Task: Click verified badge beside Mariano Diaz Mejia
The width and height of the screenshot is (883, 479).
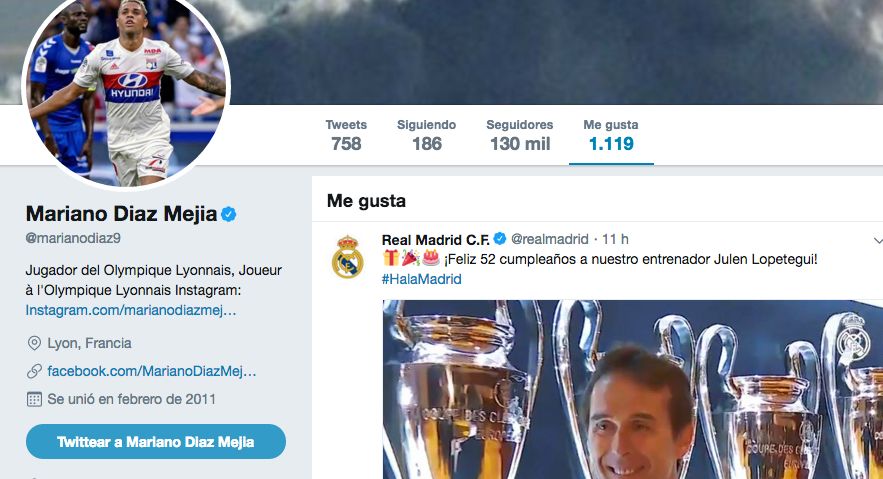Action: click(x=229, y=213)
